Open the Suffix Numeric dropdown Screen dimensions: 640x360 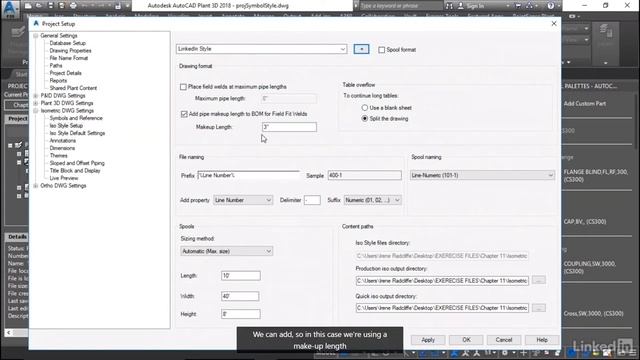coord(372,200)
